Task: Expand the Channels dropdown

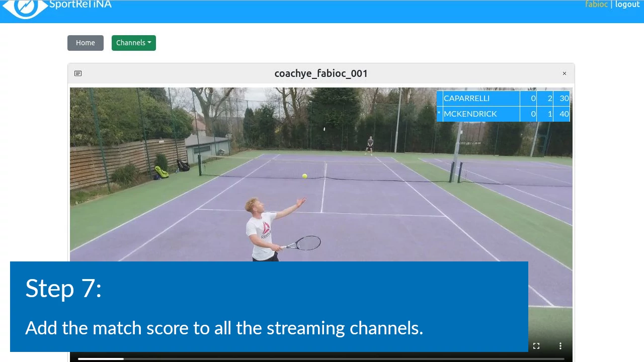Action: [133, 43]
